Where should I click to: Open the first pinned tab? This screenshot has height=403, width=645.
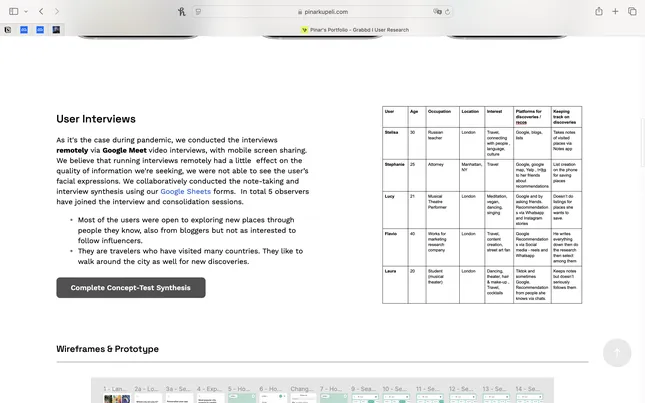[x=8, y=30]
